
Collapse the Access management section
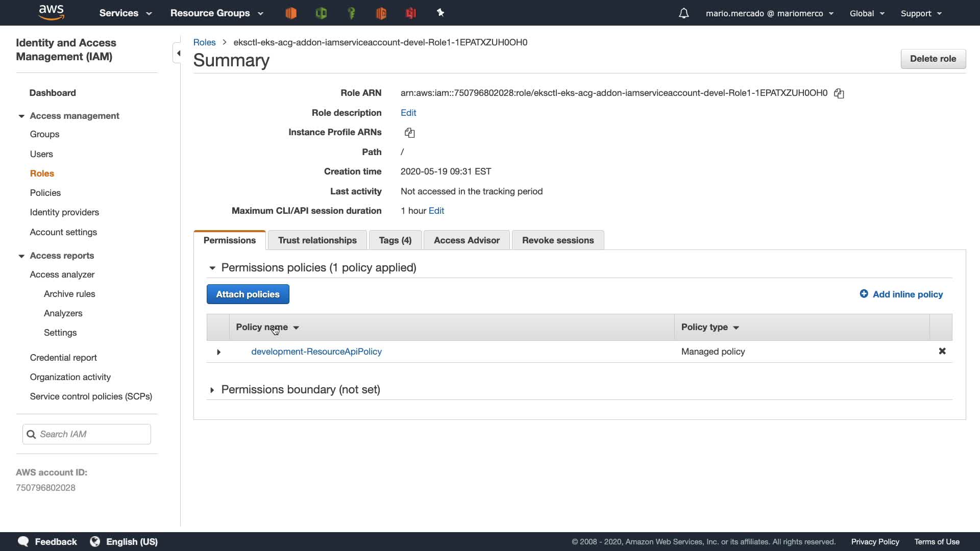coord(21,116)
